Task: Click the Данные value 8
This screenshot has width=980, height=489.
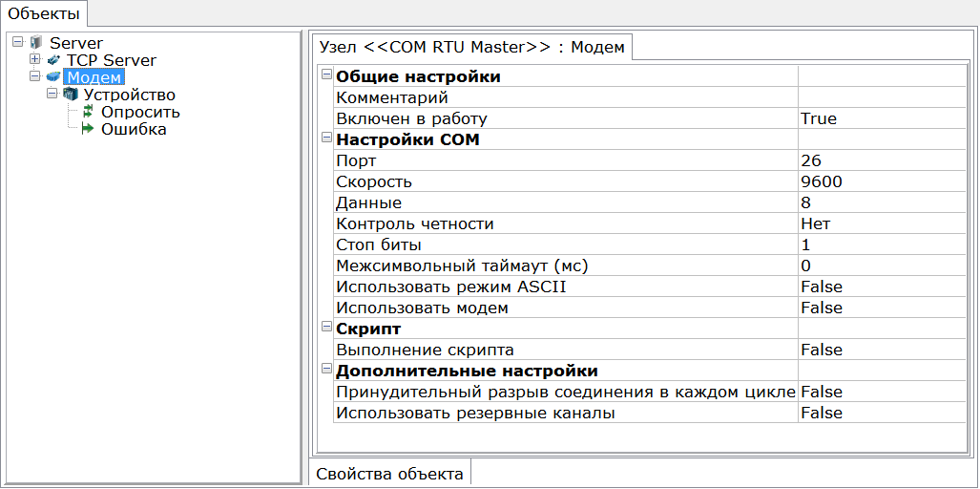Action: pyautogui.click(x=882, y=202)
